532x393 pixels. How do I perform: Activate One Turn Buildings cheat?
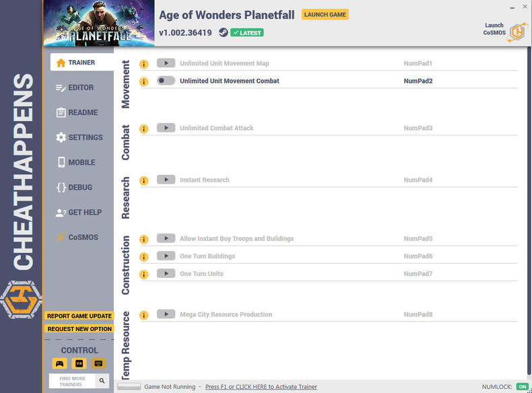click(x=166, y=256)
